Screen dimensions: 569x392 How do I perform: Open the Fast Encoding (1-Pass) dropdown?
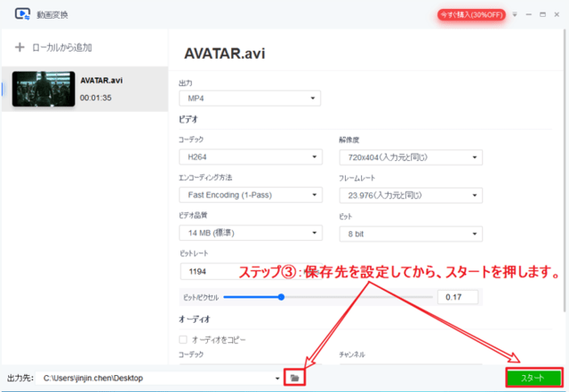coord(249,195)
